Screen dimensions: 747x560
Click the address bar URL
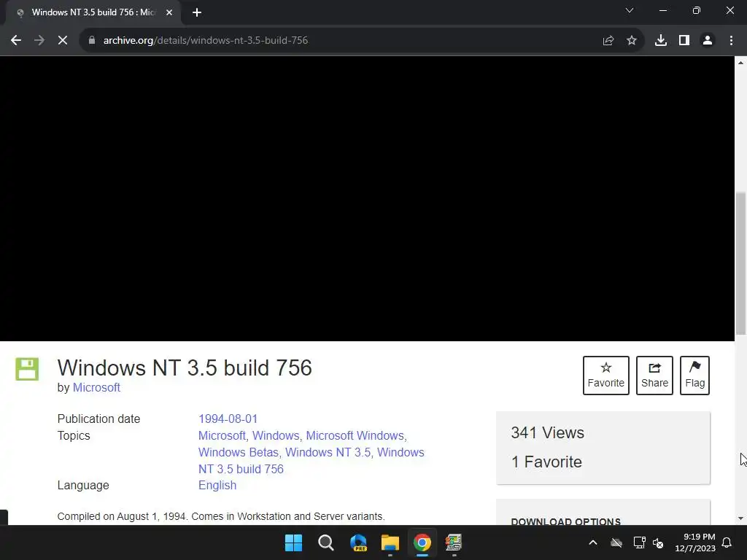click(x=205, y=41)
